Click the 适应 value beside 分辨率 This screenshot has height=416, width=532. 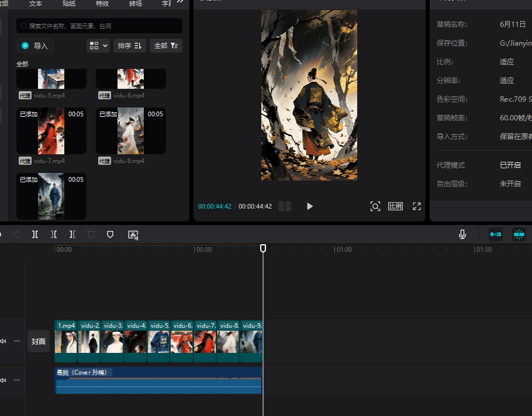(506, 81)
